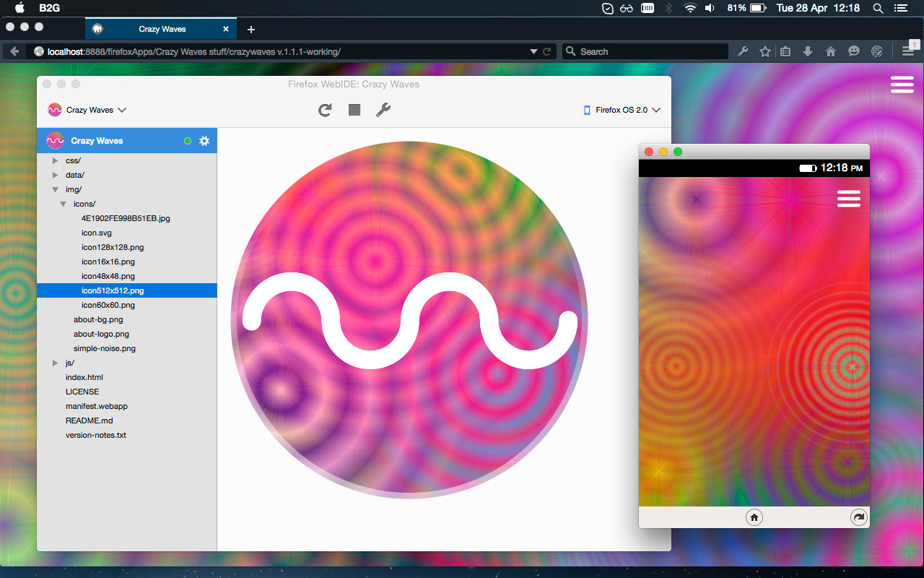Open a new browser tab
This screenshot has height=578, width=924.
tap(250, 30)
